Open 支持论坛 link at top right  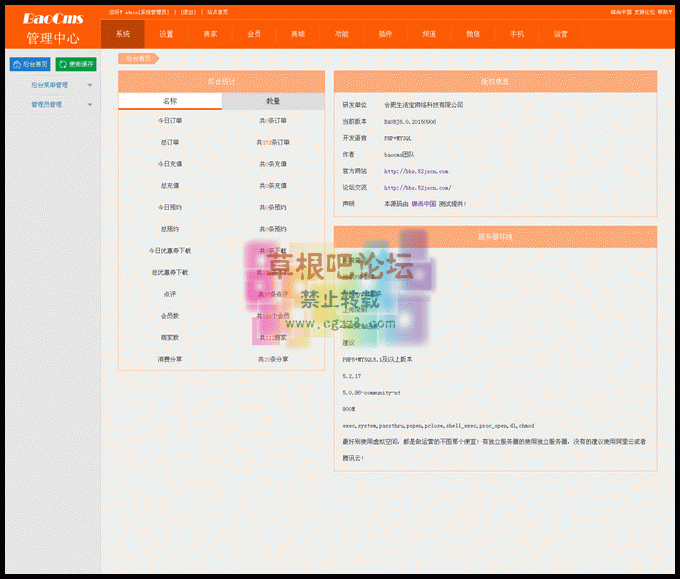[644, 12]
